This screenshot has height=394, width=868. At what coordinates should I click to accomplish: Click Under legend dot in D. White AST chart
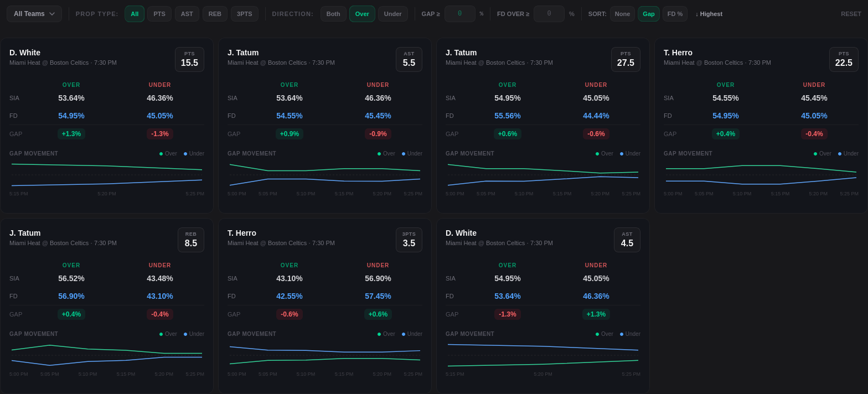tap(622, 334)
